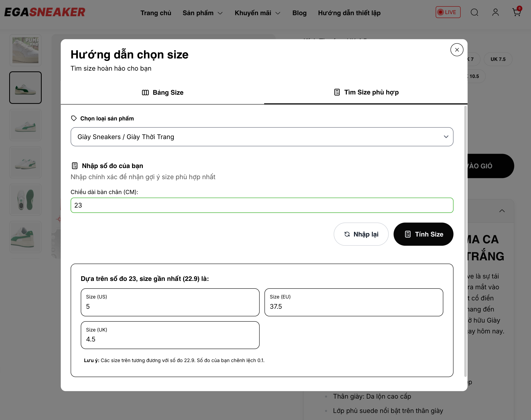This screenshot has width=531, height=420.
Task: Open the Blog menu link
Action: 299,13
